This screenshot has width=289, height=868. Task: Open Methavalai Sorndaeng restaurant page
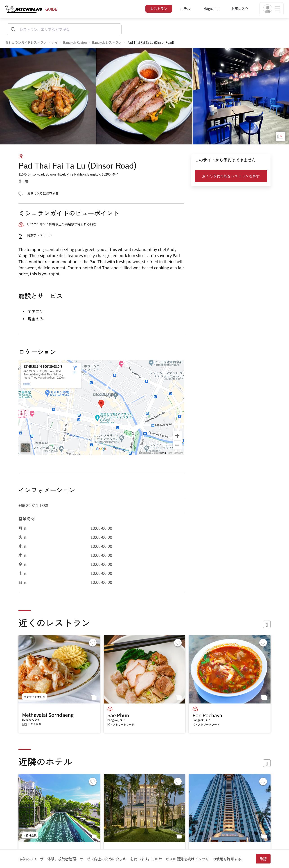tap(48, 715)
